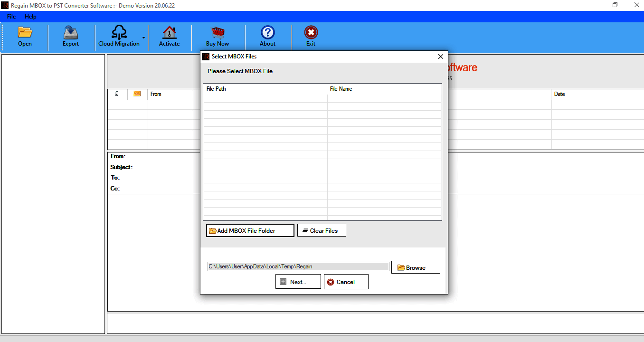Minimize the main application window
This screenshot has width=644, height=342.
594,5
